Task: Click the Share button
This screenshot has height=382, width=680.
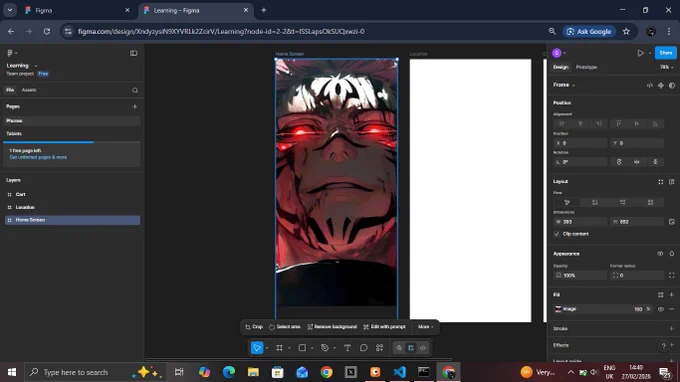Action: click(x=665, y=53)
